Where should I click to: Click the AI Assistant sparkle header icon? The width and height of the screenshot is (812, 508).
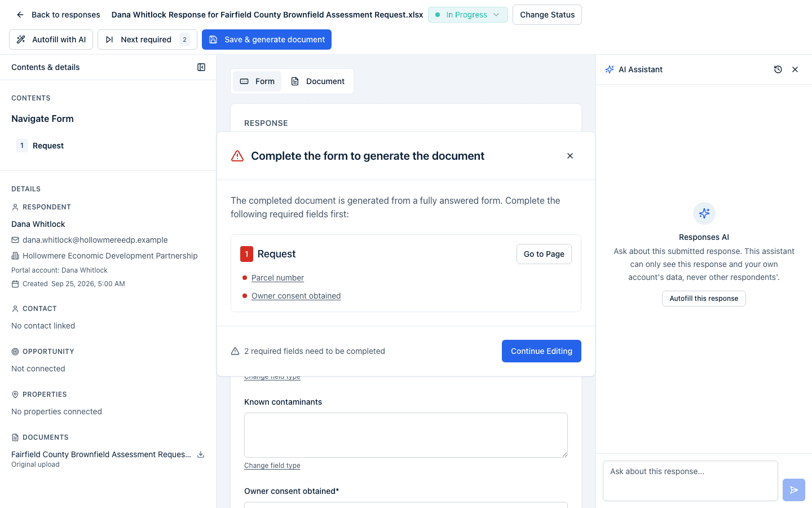tap(610, 69)
